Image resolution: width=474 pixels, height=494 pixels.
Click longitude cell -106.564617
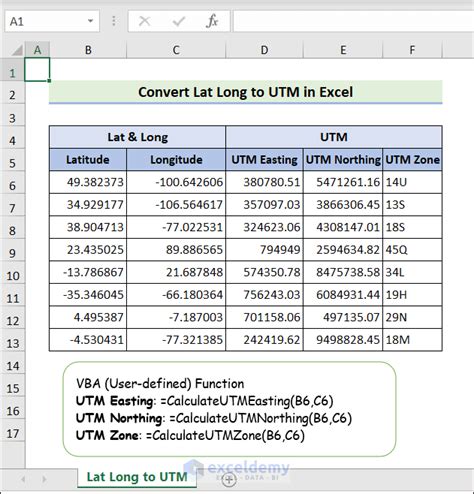[x=176, y=205]
